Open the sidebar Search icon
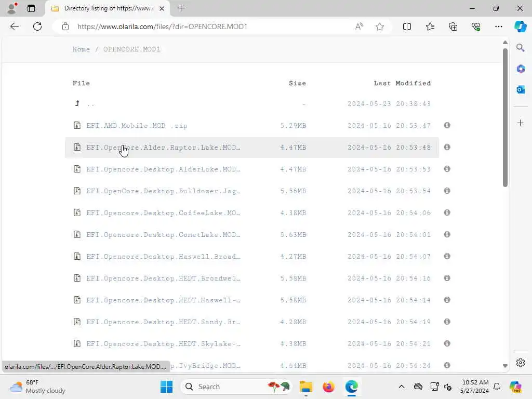The width and height of the screenshot is (532, 399). [x=521, y=48]
